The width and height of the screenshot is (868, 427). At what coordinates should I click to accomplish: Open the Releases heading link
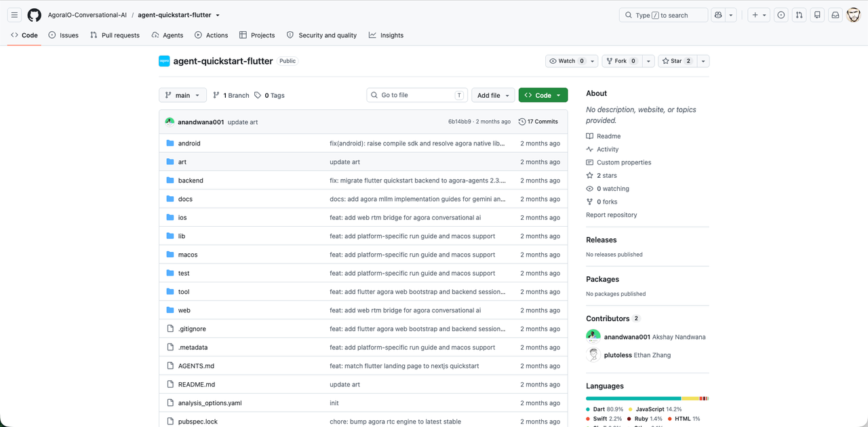click(x=601, y=240)
